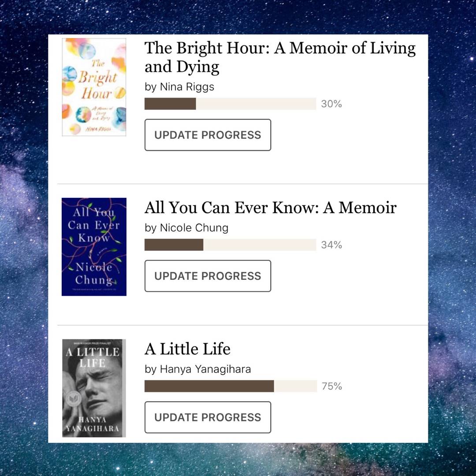Open All You Can Ever Know cover

point(94,247)
